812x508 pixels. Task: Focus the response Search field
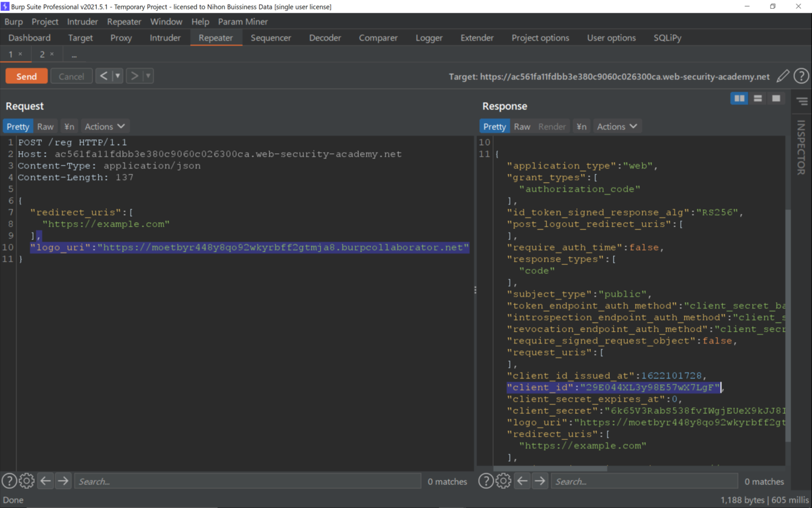[644, 482]
